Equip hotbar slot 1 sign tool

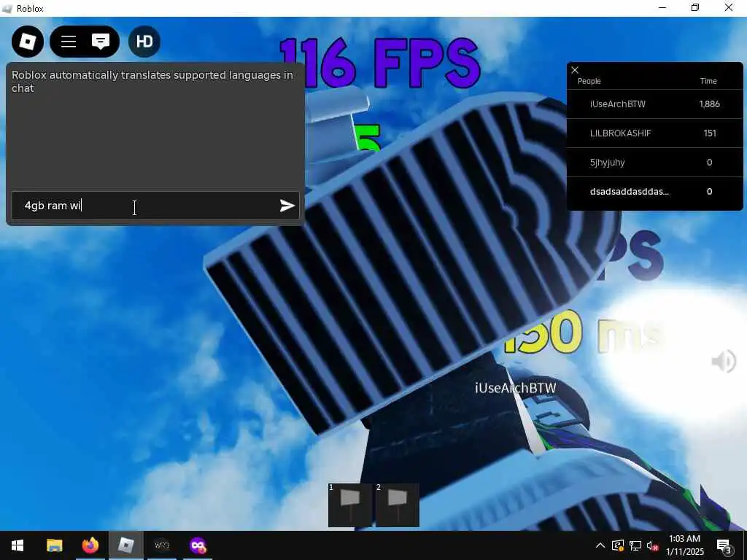(349, 505)
